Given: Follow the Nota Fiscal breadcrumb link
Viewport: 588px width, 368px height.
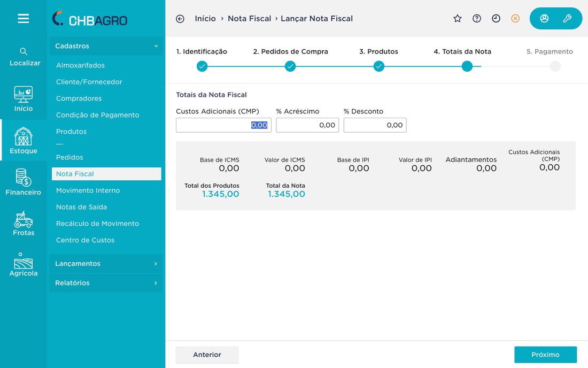Looking at the screenshot, I should 250,19.
